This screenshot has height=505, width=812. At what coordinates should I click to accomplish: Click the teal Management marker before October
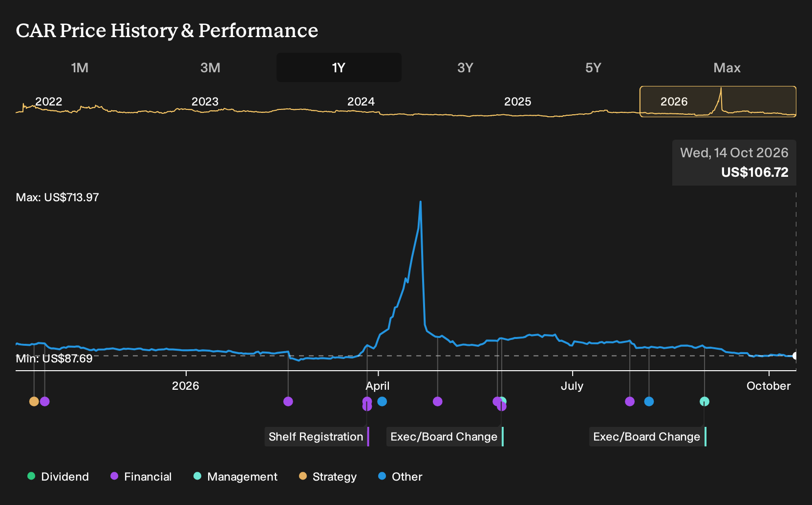[x=704, y=401]
